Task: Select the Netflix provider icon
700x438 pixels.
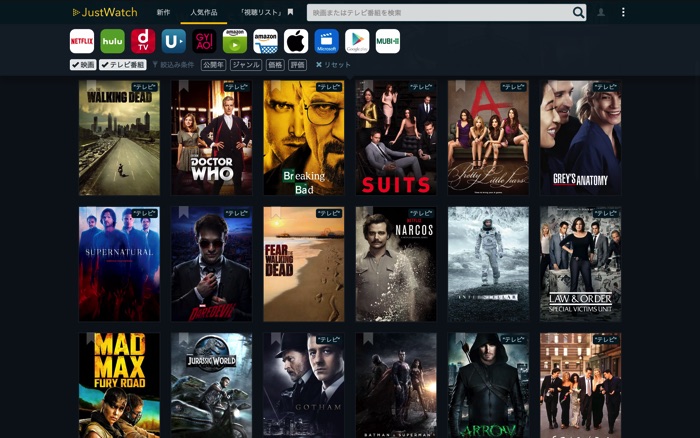Action: coord(82,41)
